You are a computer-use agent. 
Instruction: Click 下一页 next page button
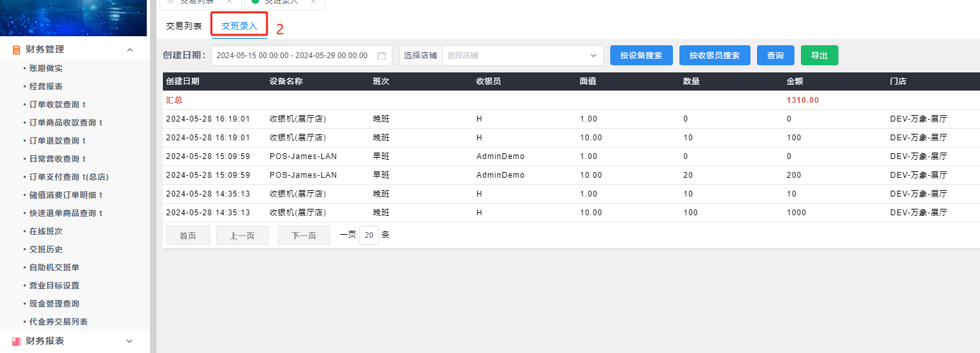[304, 235]
